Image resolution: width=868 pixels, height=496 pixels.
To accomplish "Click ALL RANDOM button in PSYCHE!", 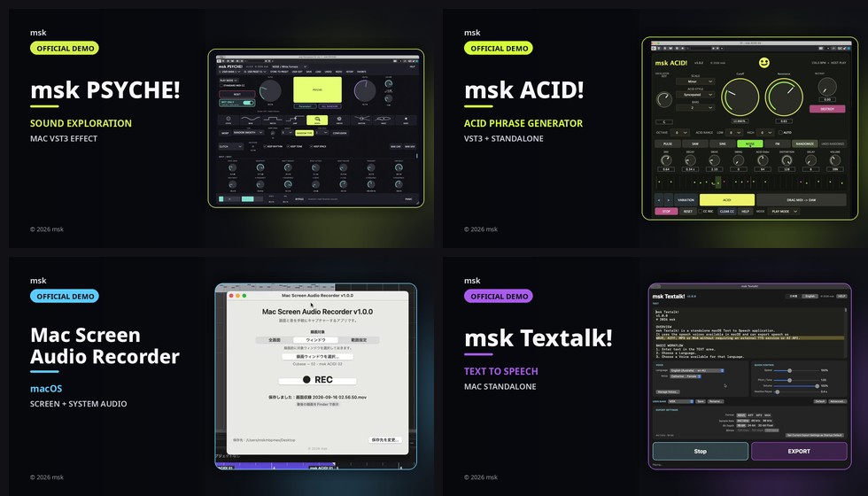I will pos(329,106).
